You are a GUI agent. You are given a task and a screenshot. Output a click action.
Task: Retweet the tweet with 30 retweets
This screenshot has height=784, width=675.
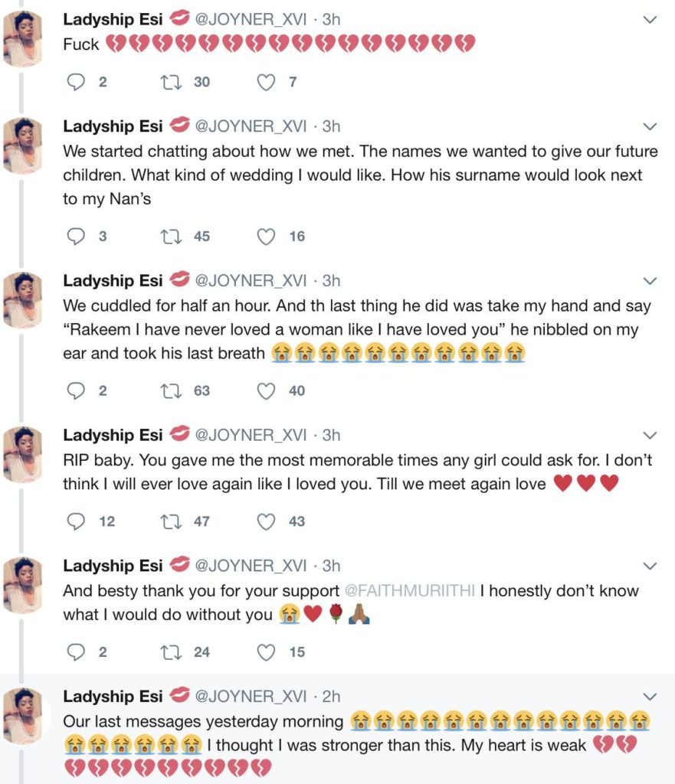170,82
